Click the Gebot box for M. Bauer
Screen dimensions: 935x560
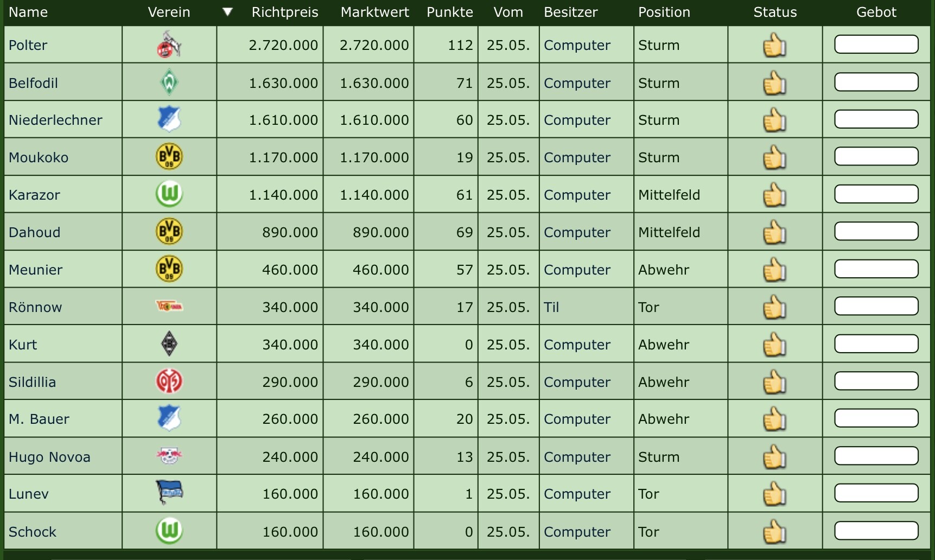tap(876, 418)
